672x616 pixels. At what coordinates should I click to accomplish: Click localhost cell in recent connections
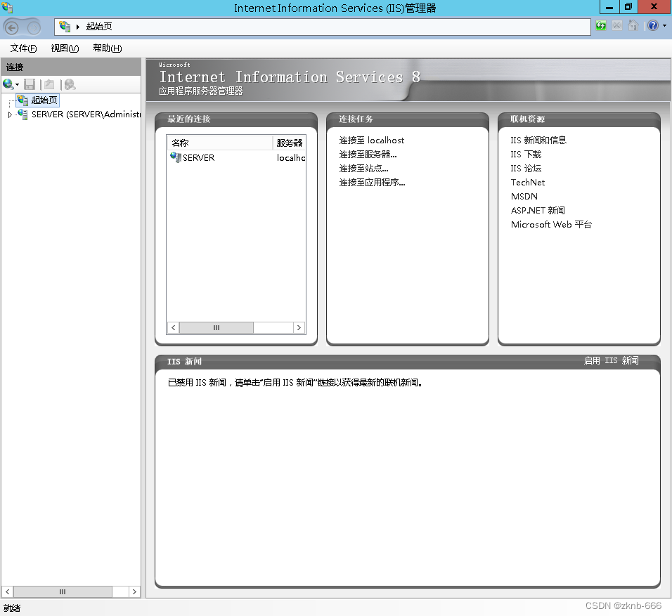coord(290,157)
